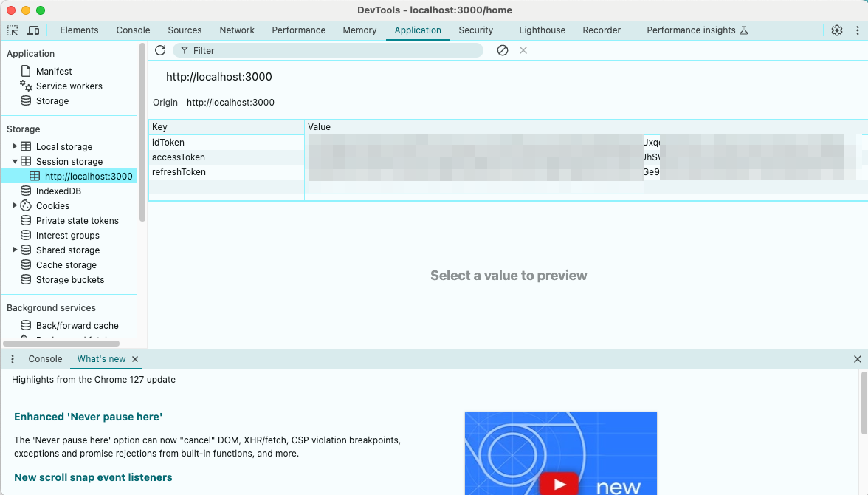Screen dimensions: 868x495
Task: Click the Cookies icon
Action: [25, 205]
